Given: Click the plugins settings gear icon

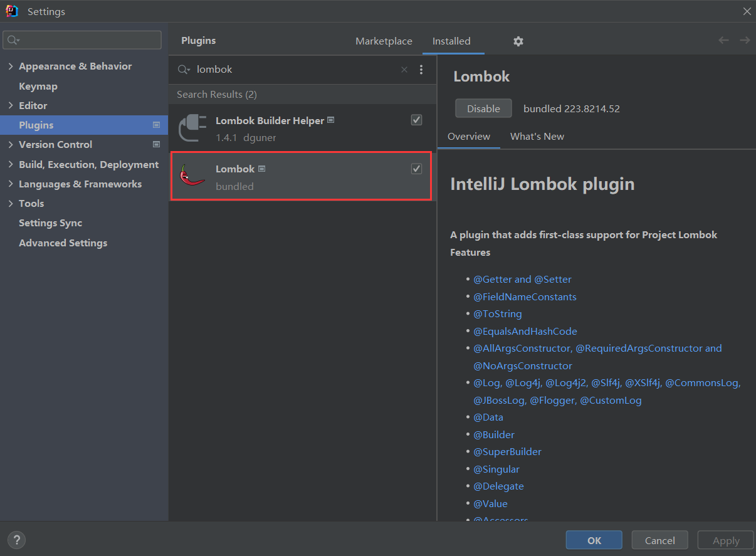Looking at the screenshot, I should point(518,41).
